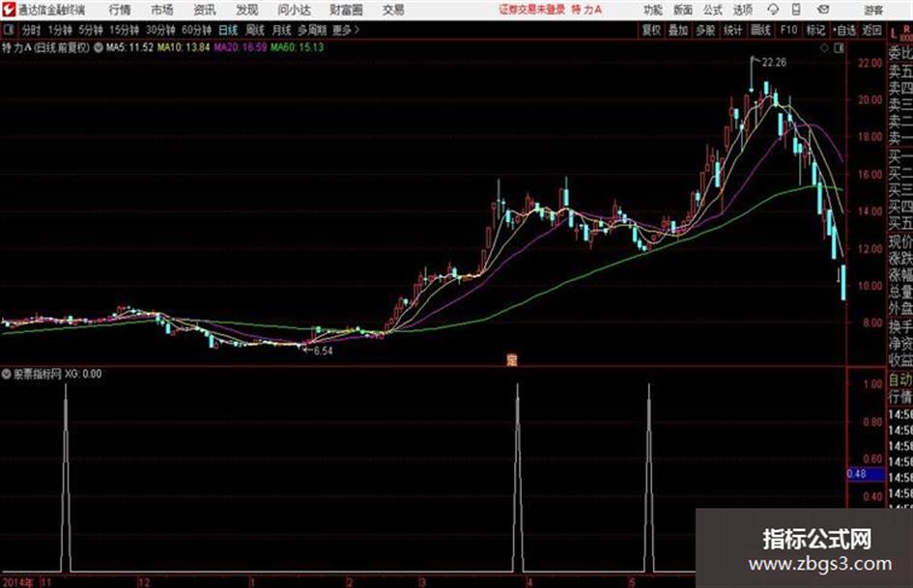Open the mobile phone icon in title bar
Viewport: 913px width, 588px height.
click(796, 10)
